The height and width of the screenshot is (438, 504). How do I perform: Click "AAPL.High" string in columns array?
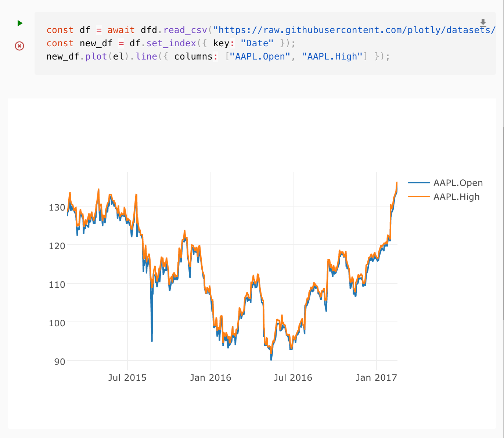click(332, 56)
